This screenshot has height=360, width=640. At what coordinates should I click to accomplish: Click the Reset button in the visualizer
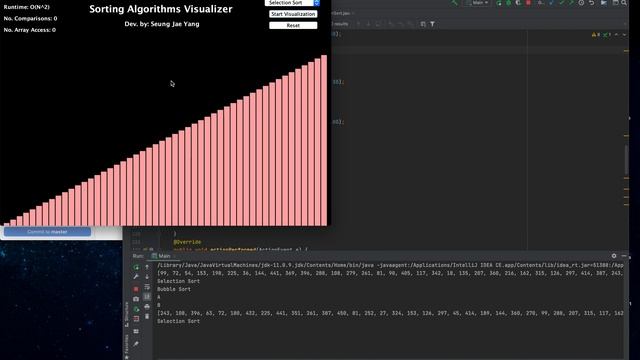tap(293, 25)
